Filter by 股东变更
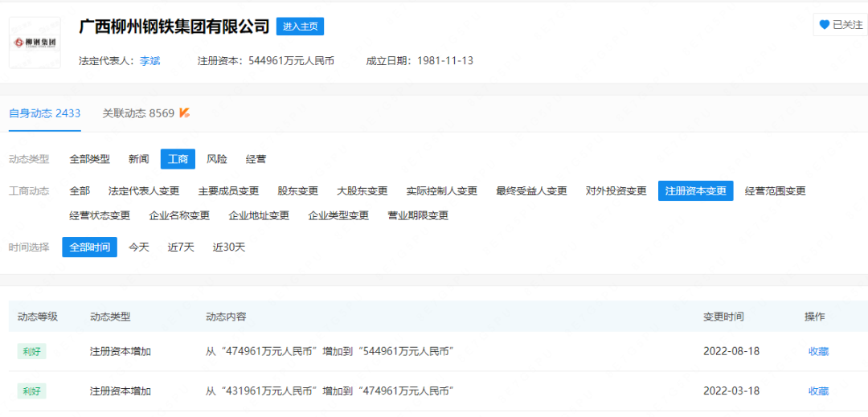This screenshot has height=417, width=868. (297, 191)
